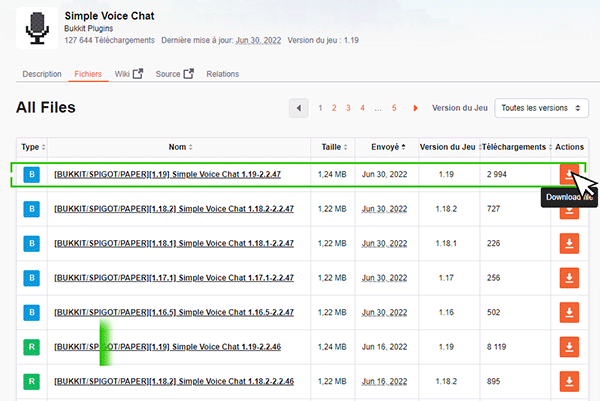Download the 1.19-2.2.46 release file

(x=567, y=347)
